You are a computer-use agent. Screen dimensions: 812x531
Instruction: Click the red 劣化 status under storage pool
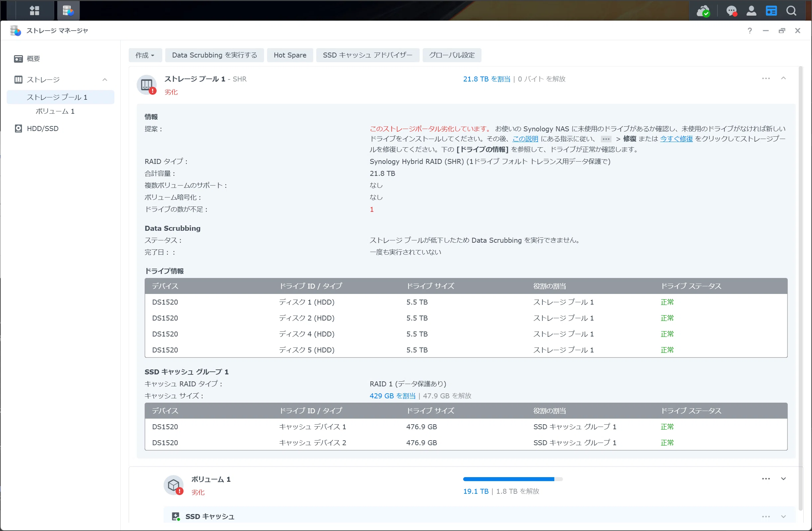click(x=171, y=92)
